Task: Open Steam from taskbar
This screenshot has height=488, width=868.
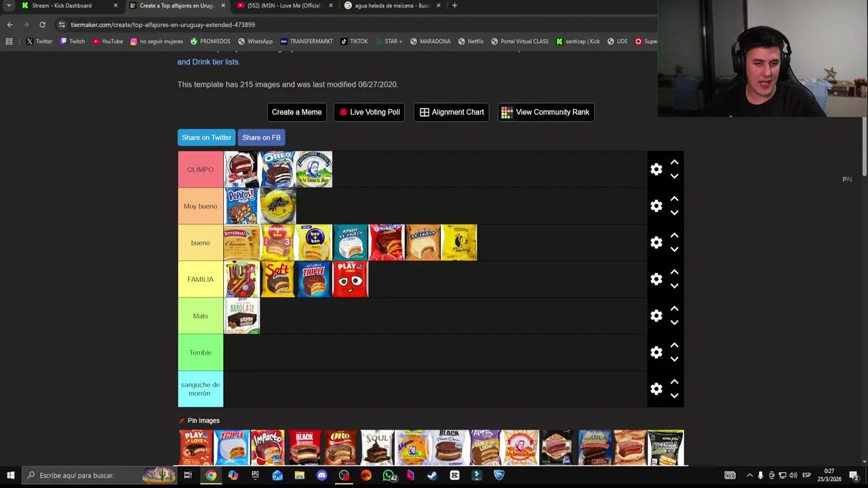Action: point(432,475)
